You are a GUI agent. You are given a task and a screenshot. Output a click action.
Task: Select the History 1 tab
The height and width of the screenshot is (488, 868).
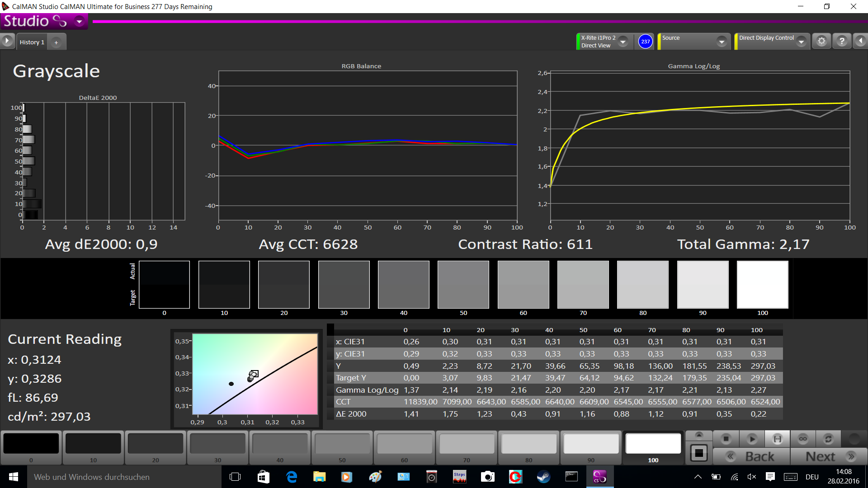pyautogui.click(x=32, y=42)
